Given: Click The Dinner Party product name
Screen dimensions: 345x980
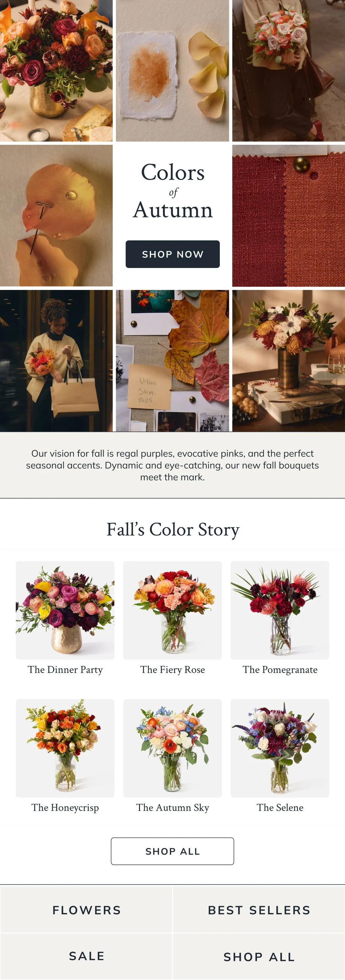Looking at the screenshot, I should pyautogui.click(x=65, y=670).
